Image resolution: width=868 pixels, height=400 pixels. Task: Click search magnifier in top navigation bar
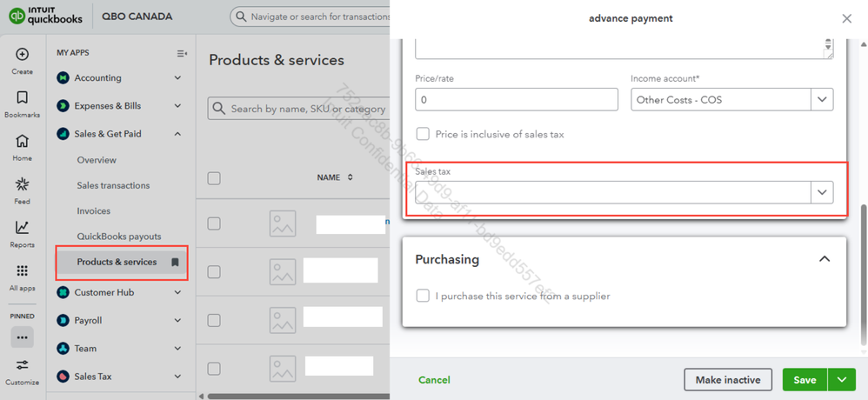[241, 17]
